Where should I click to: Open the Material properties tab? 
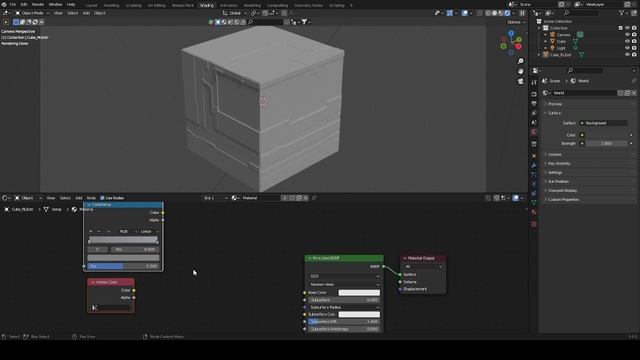click(x=534, y=212)
